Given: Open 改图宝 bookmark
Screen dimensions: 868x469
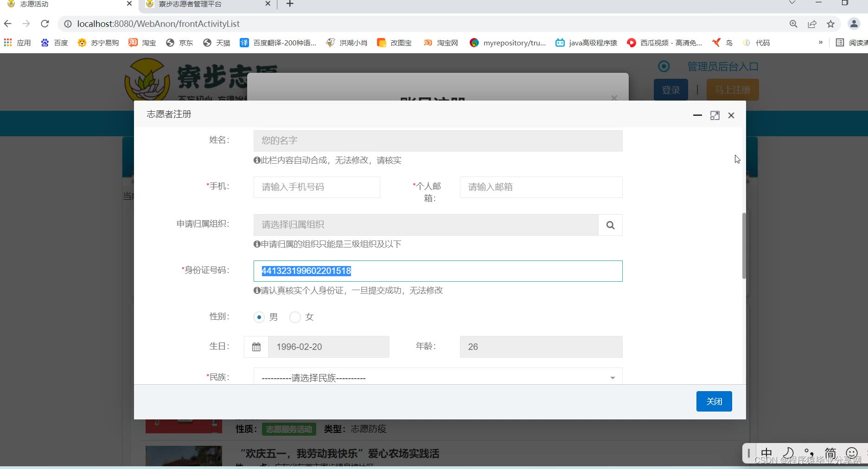Looking at the screenshot, I should 395,43.
